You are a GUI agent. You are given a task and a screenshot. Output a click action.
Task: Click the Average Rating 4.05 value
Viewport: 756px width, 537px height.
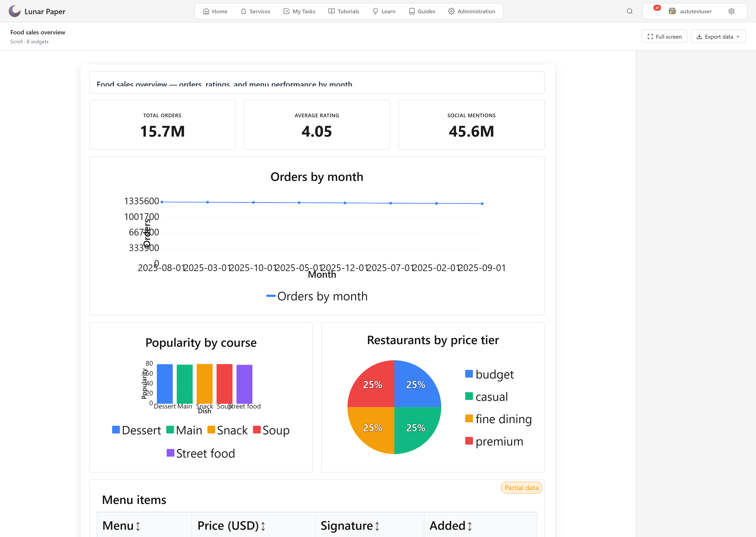click(317, 132)
